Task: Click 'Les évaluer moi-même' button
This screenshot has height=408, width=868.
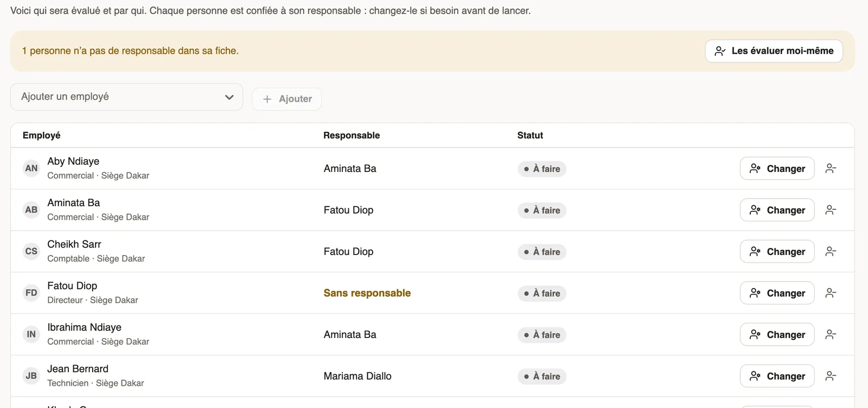Action: tap(774, 51)
